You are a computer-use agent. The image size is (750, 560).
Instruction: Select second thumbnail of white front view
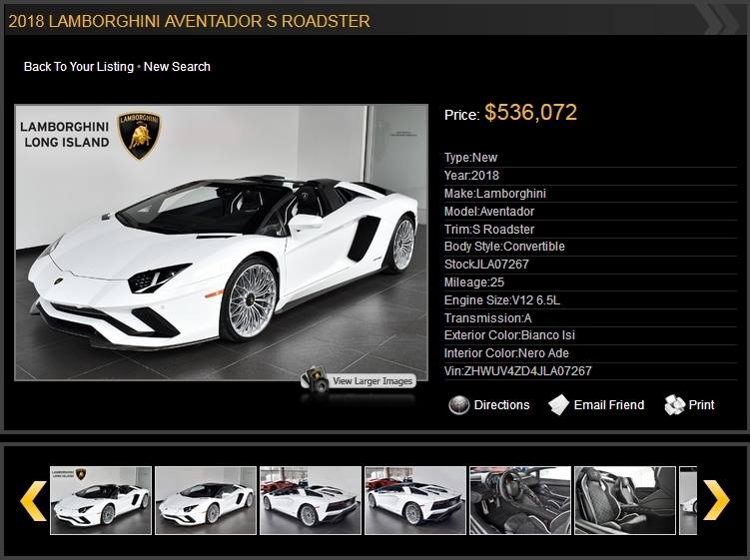[x=206, y=500]
